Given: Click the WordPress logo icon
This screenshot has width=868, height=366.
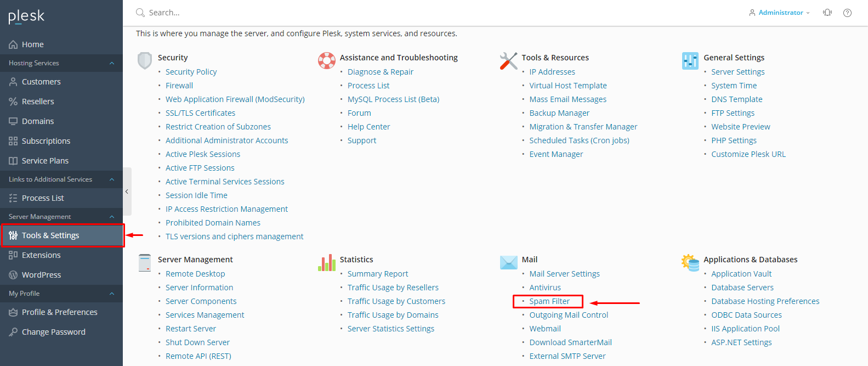Looking at the screenshot, I should 13,275.
